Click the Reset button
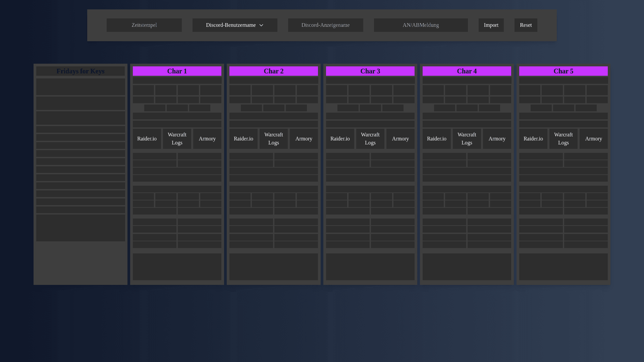The height and width of the screenshot is (362, 644). click(526, 25)
